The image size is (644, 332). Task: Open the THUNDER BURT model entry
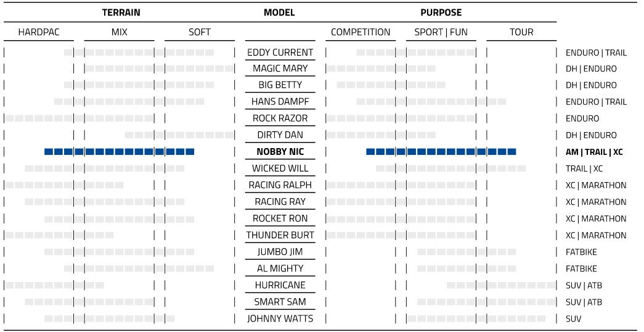click(x=280, y=235)
